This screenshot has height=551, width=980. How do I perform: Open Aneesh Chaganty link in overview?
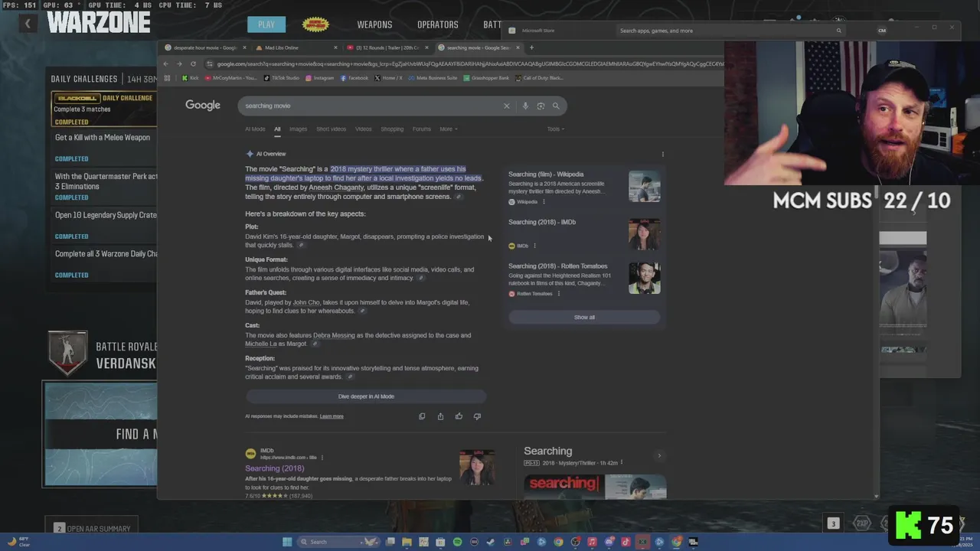pos(336,187)
